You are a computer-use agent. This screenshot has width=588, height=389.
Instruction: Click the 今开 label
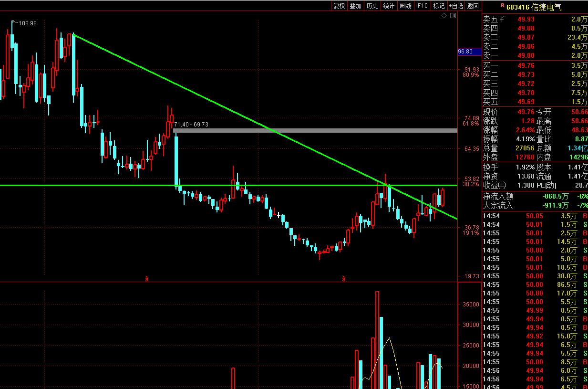click(x=544, y=112)
